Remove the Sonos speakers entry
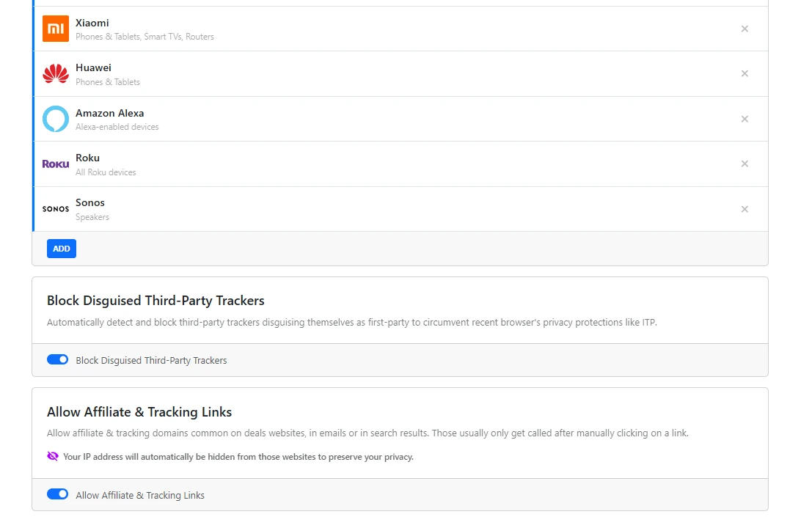Image resolution: width=812 pixels, height=528 pixels. point(745,209)
